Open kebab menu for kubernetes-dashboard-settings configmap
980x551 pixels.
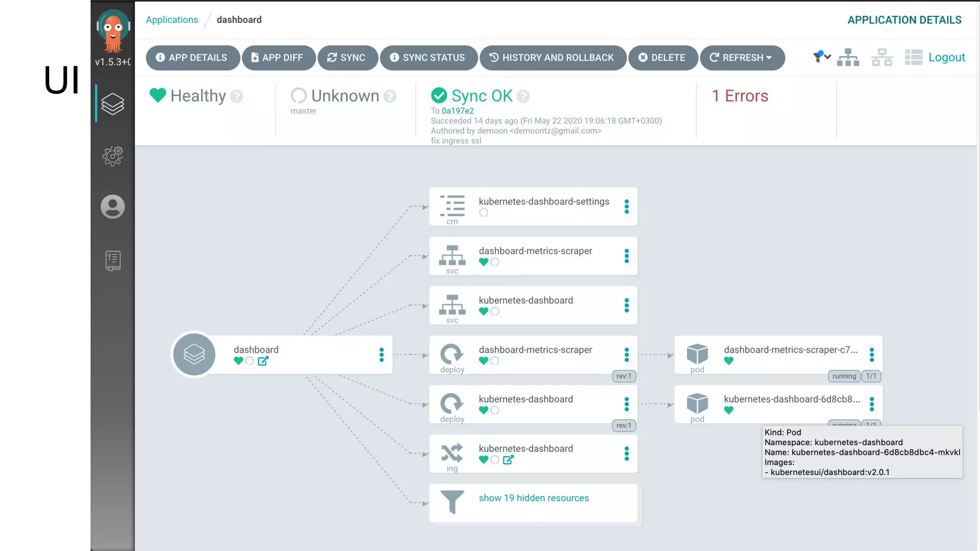click(626, 207)
